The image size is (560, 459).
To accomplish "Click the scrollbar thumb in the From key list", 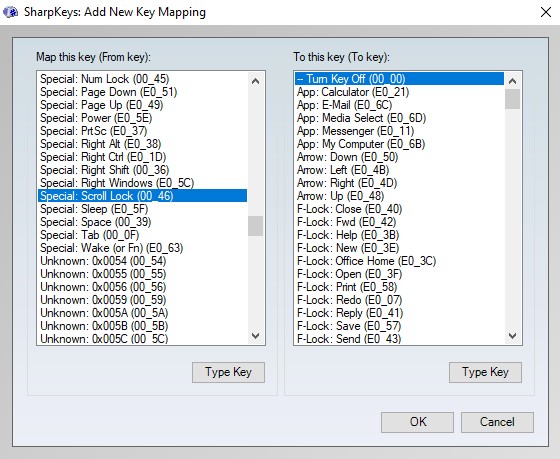I will click(x=255, y=226).
